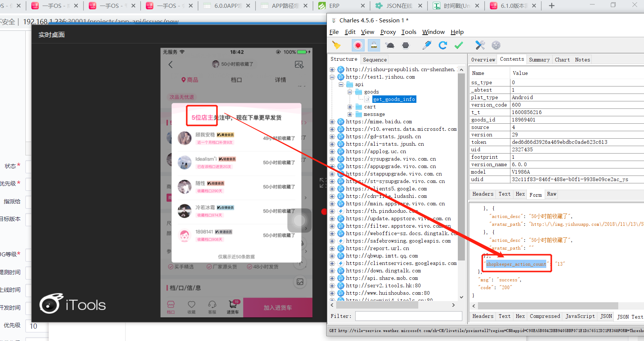Collapse the test1.yishou.com host node
Image resolution: width=644 pixels, height=341 pixels.
(x=332, y=77)
